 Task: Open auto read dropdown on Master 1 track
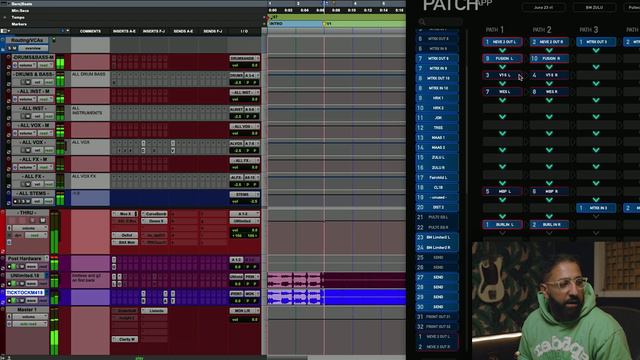coord(29,324)
